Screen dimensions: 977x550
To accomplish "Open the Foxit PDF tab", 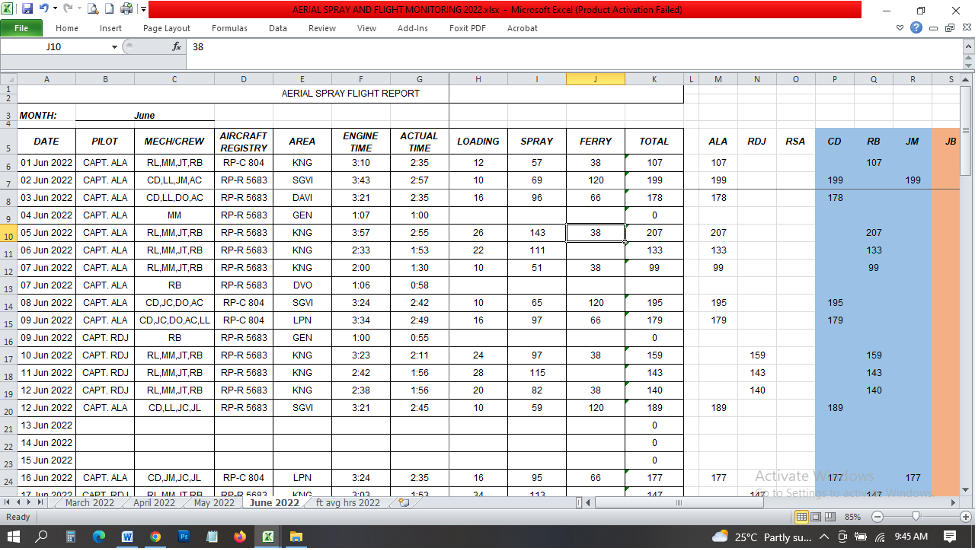I will pyautogui.click(x=467, y=28).
